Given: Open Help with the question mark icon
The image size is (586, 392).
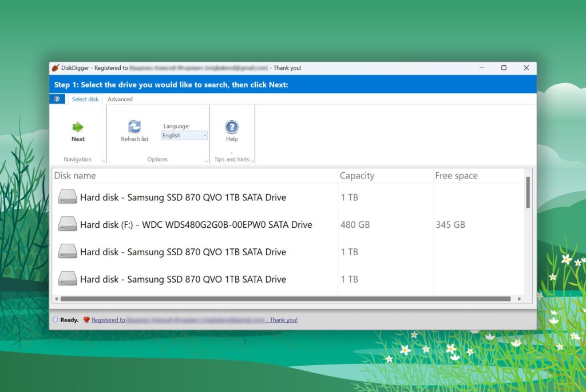Looking at the screenshot, I should point(232,127).
